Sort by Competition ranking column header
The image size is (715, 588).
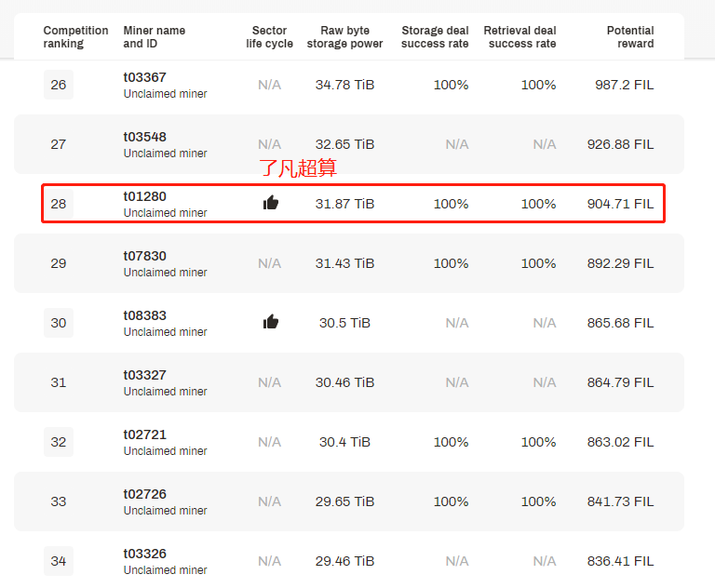(75, 37)
